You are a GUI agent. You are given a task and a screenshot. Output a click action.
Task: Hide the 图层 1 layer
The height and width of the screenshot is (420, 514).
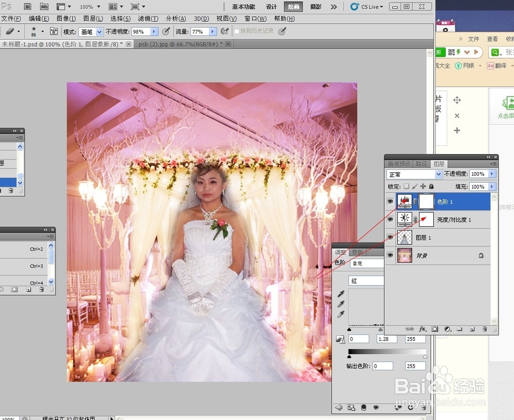pyautogui.click(x=390, y=237)
